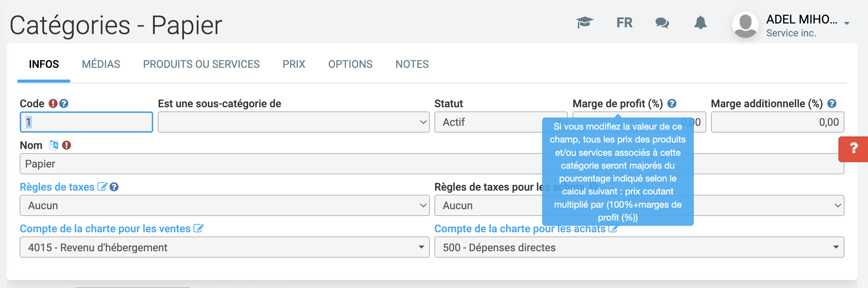Image resolution: width=868 pixels, height=288 pixels.
Task: Switch to the MÉDIAS tab
Action: coord(101,64)
